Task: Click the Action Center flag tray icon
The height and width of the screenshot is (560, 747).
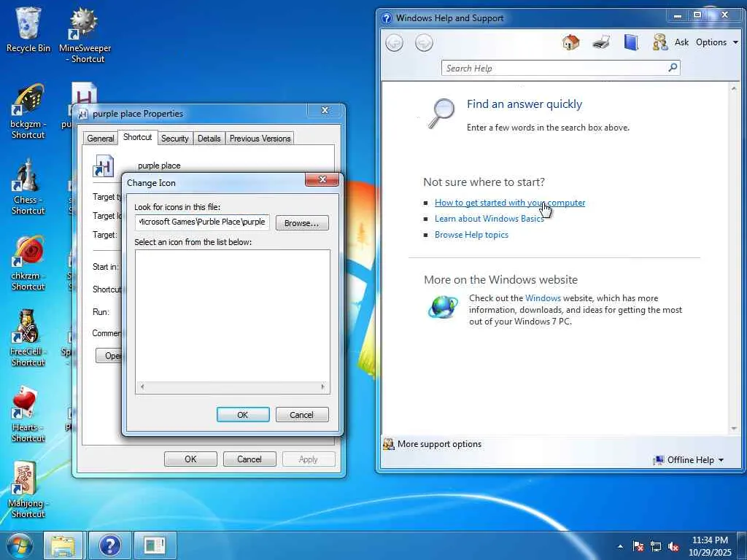Action: pyautogui.click(x=638, y=546)
